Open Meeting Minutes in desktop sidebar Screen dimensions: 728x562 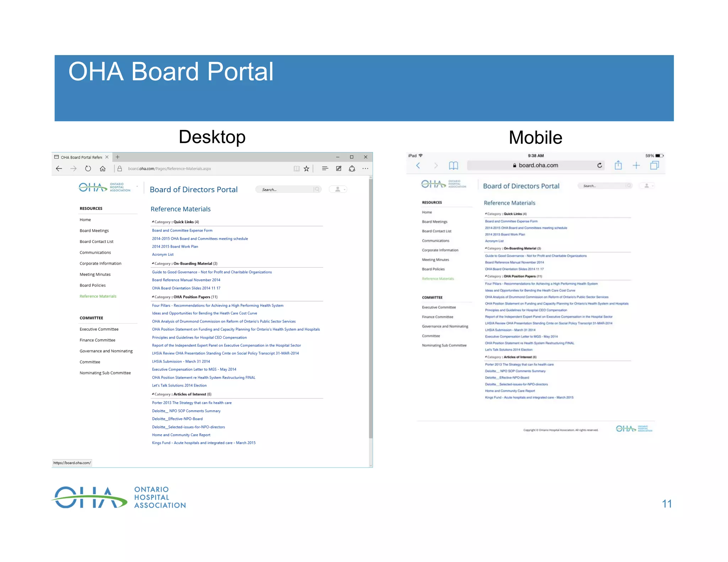[95, 274]
